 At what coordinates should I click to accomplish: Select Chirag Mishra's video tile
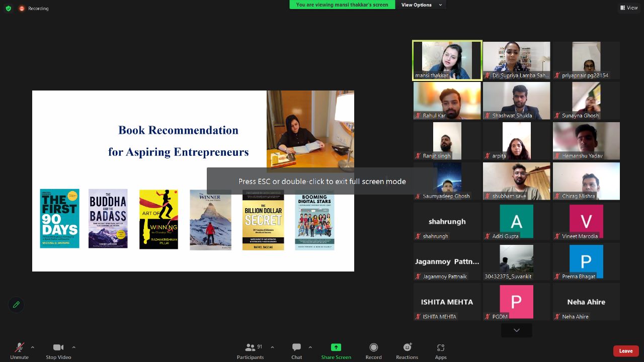coord(586,181)
